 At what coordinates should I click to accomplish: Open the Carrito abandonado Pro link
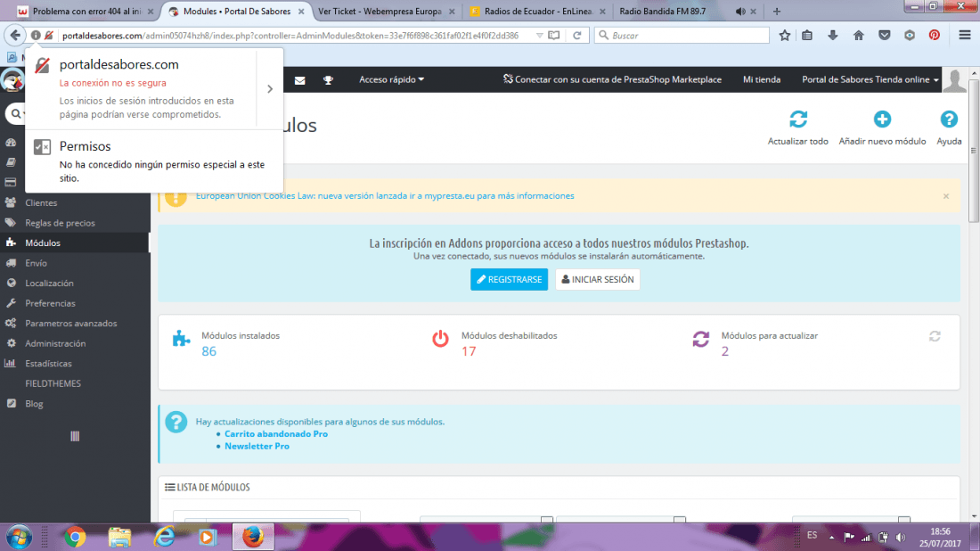tap(275, 433)
